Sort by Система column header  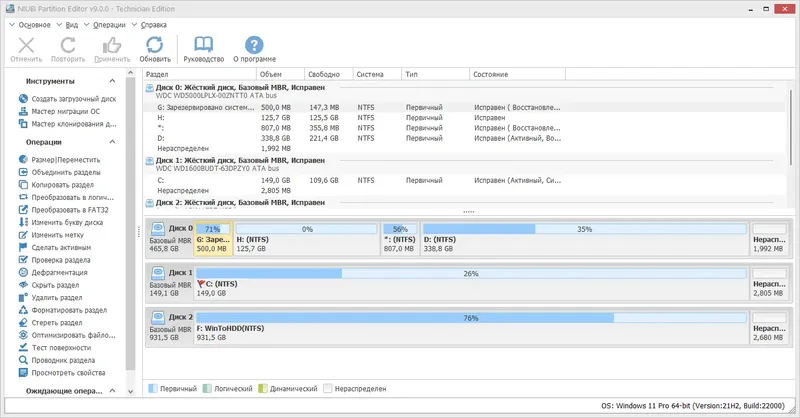click(377, 75)
